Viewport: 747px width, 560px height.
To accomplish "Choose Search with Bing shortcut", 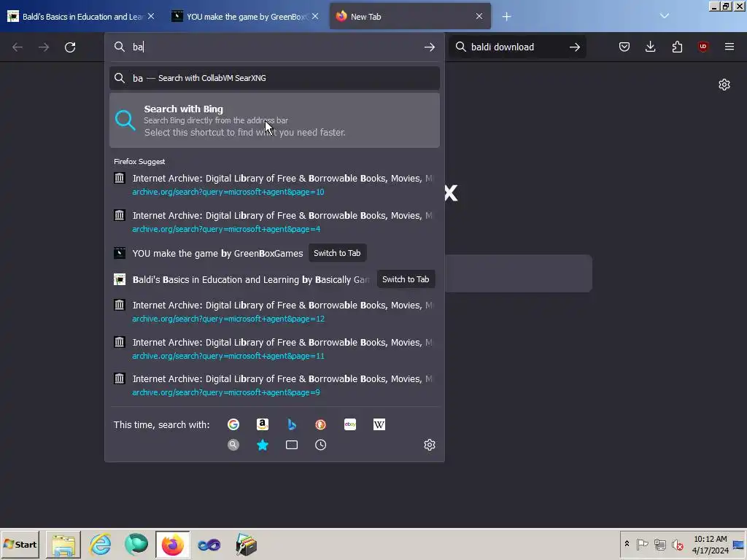I will pyautogui.click(x=274, y=120).
